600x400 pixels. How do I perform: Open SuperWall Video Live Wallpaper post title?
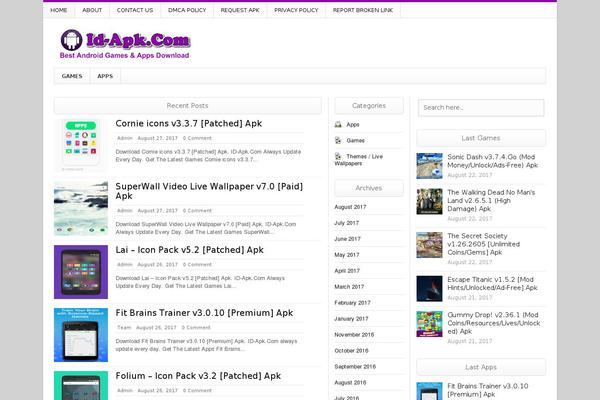[209, 191]
